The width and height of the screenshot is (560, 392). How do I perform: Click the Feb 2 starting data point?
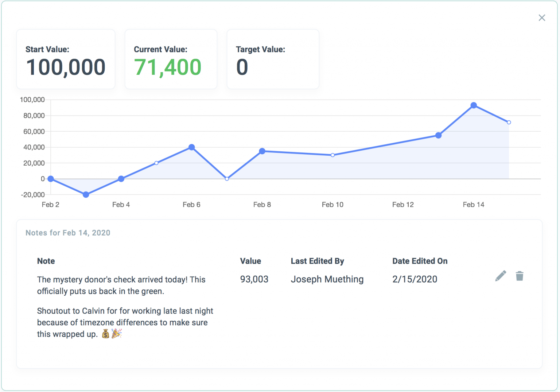pyautogui.click(x=51, y=179)
